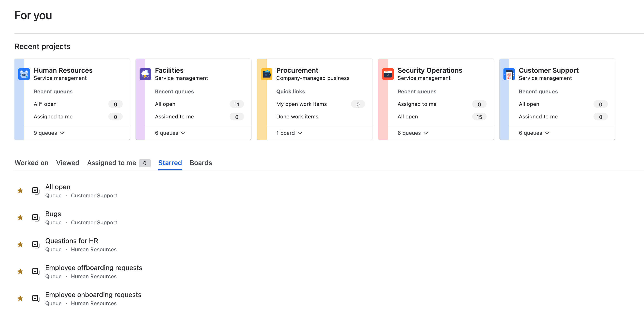Open Done work items link in Procurement

[x=297, y=117]
